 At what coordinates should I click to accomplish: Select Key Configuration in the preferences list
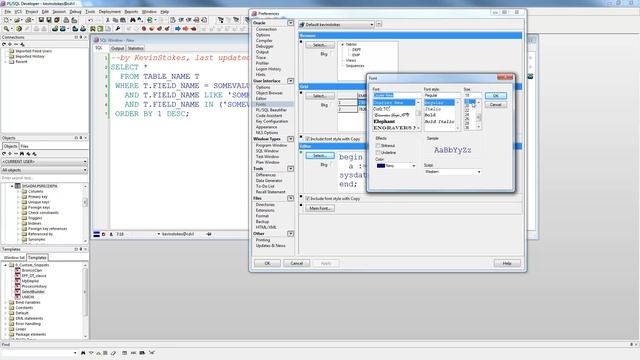(x=272, y=121)
